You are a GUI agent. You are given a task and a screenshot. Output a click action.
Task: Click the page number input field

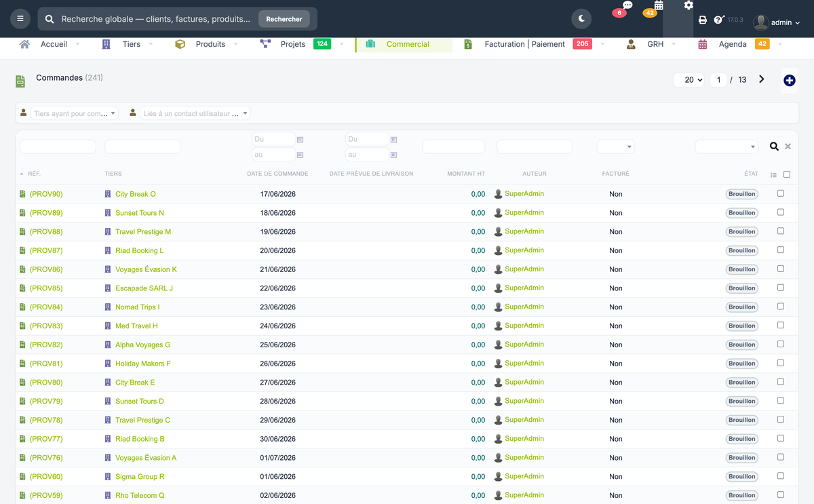point(718,80)
